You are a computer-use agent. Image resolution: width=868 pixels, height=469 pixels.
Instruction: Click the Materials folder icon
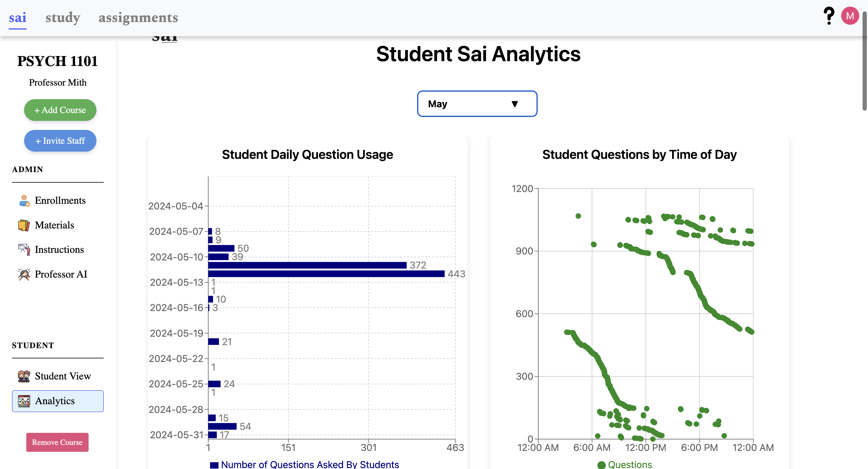coord(24,225)
